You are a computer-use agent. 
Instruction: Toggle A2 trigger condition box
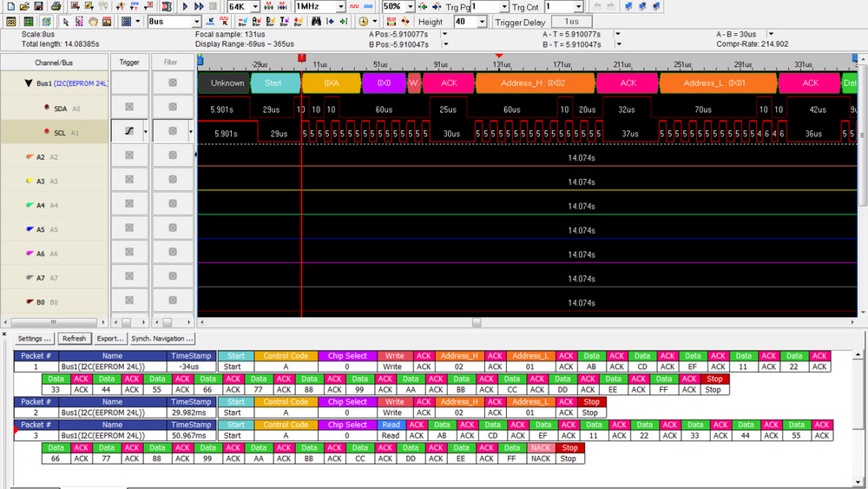tap(129, 155)
